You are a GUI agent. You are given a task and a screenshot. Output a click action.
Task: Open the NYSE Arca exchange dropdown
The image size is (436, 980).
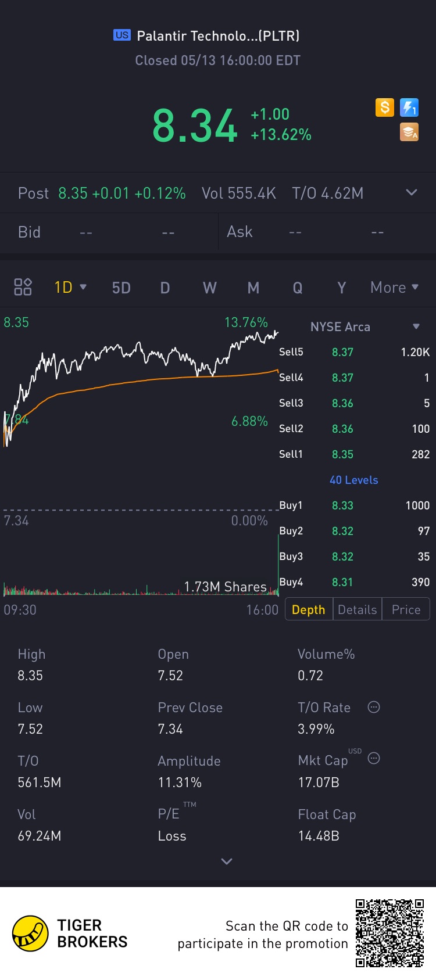(x=364, y=326)
